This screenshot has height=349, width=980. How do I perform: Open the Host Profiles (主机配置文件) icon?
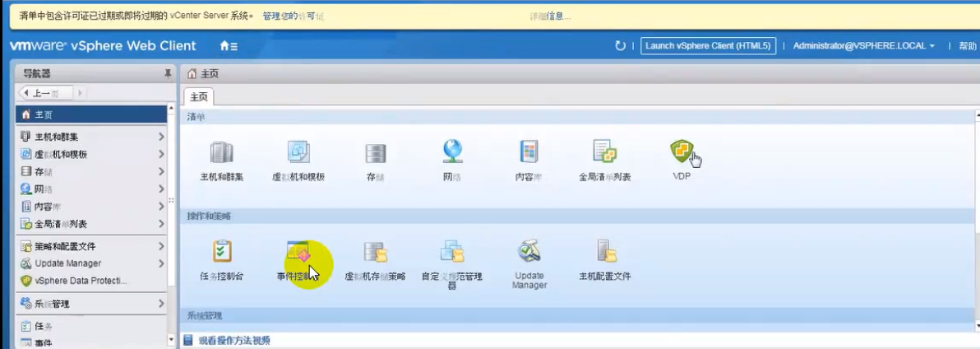click(x=605, y=251)
